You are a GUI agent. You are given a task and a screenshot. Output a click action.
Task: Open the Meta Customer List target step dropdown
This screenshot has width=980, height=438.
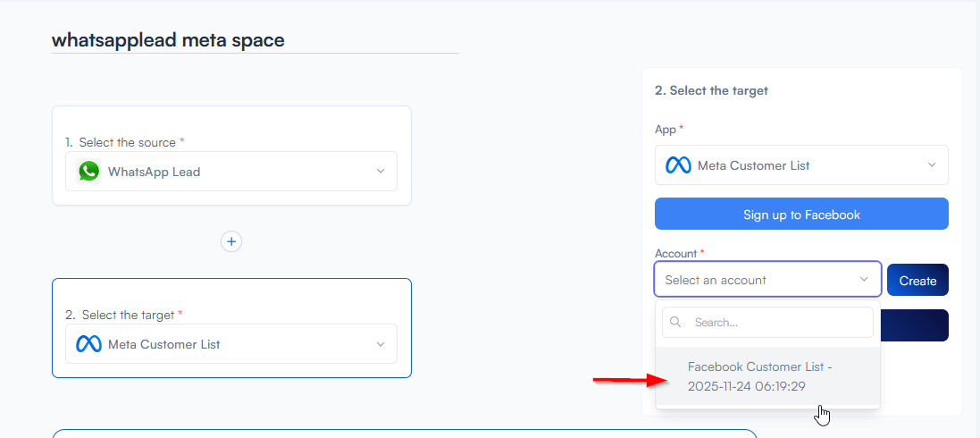click(x=230, y=344)
